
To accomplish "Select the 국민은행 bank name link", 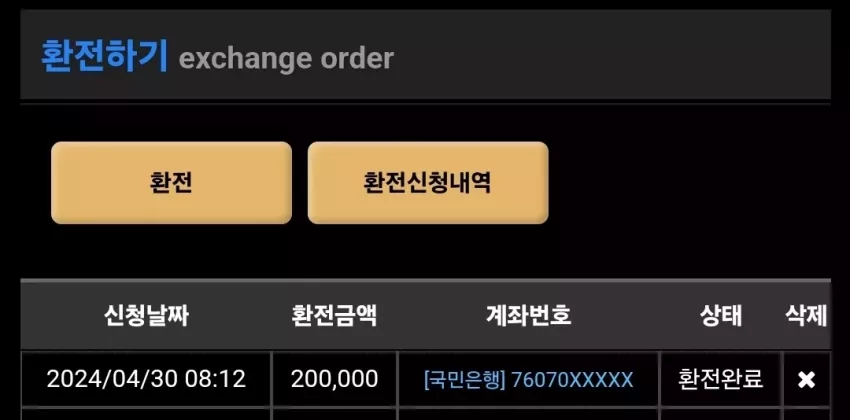I will click(465, 379).
